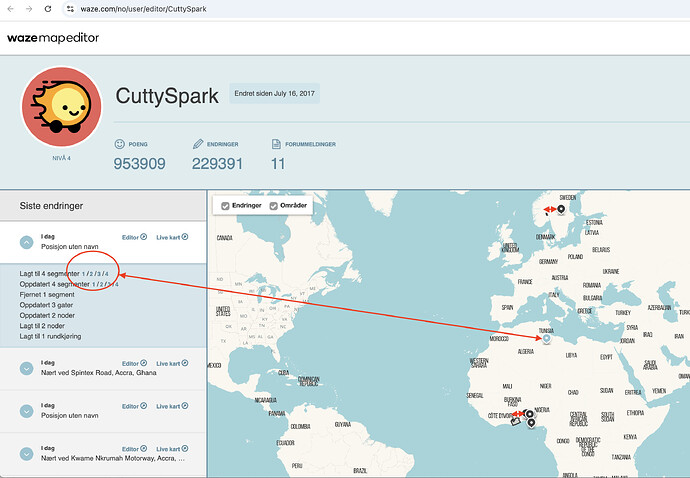Toggle the Områder checkbox
This screenshot has height=478, width=690.
[273, 206]
